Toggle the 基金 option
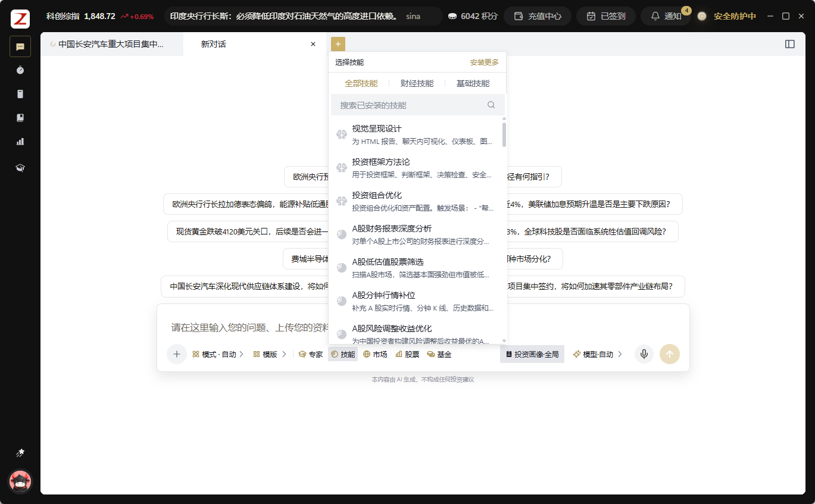 (x=439, y=354)
